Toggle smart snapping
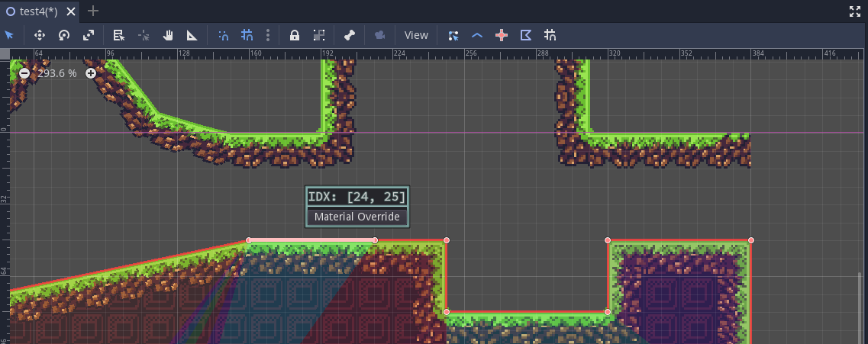This screenshot has width=868, height=344. (x=224, y=35)
